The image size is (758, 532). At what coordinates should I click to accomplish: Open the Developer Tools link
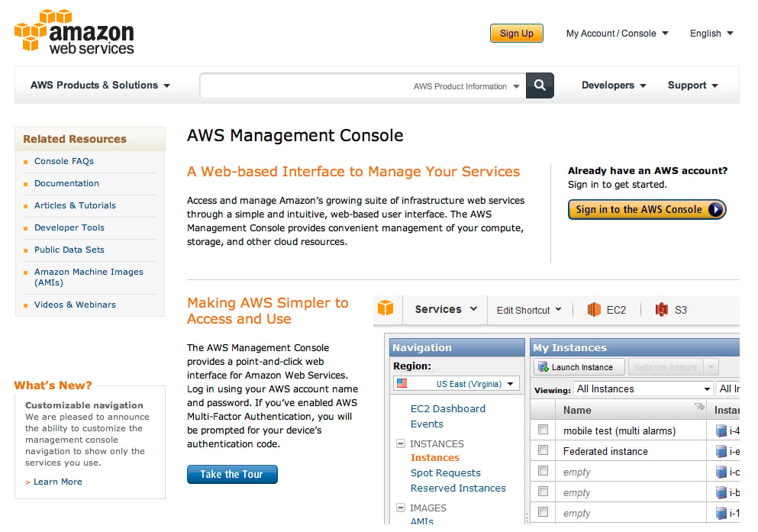click(69, 227)
